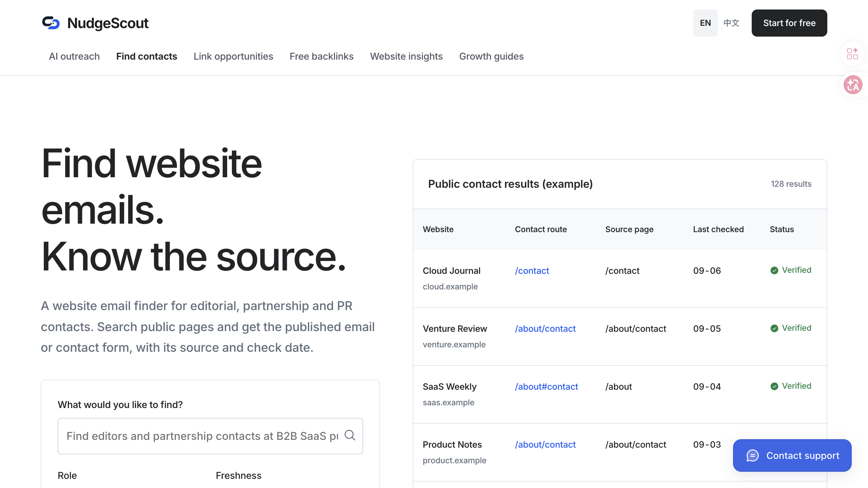Click the 09-06 last checked date
The image size is (868, 488).
pyautogui.click(x=707, y=271)
